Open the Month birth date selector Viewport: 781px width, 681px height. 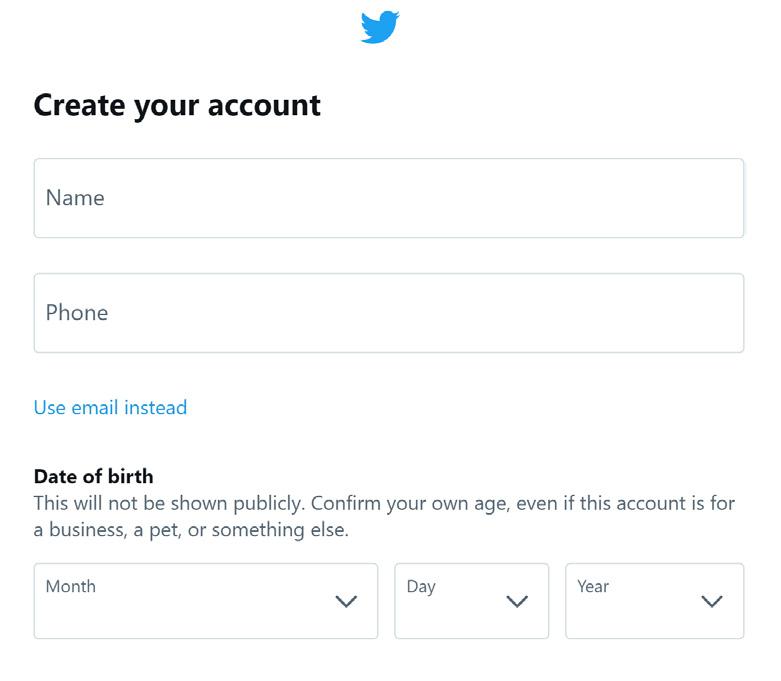[206, 601]
